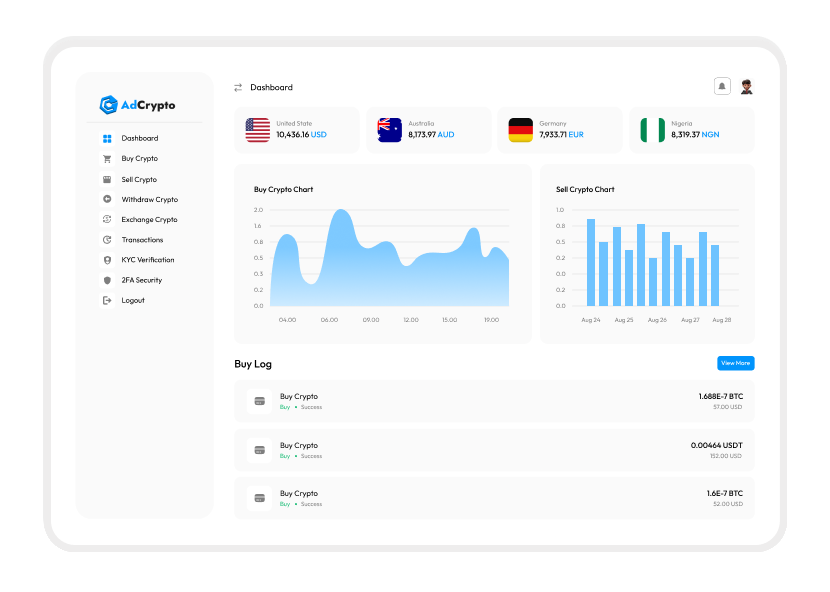
Task: Click the Nigeria flag icon
Action: point(652,130)
